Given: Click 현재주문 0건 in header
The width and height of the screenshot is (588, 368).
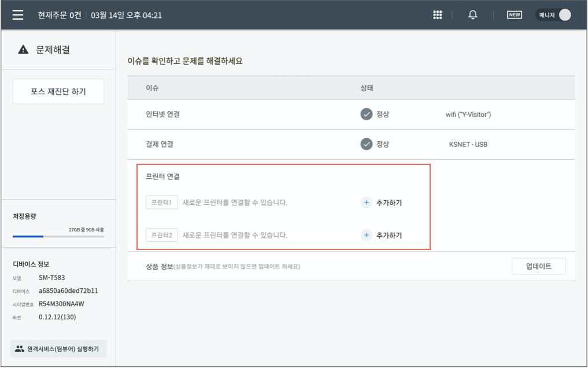Looking at the screenshot, I should (59, 15).
